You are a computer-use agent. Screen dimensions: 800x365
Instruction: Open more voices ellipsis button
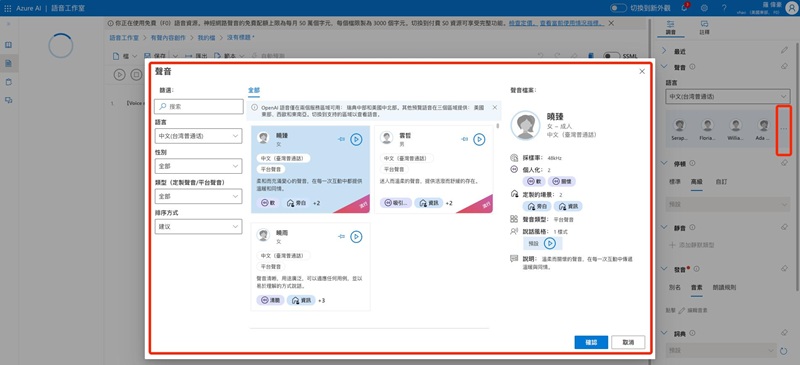tap(784, 129)
